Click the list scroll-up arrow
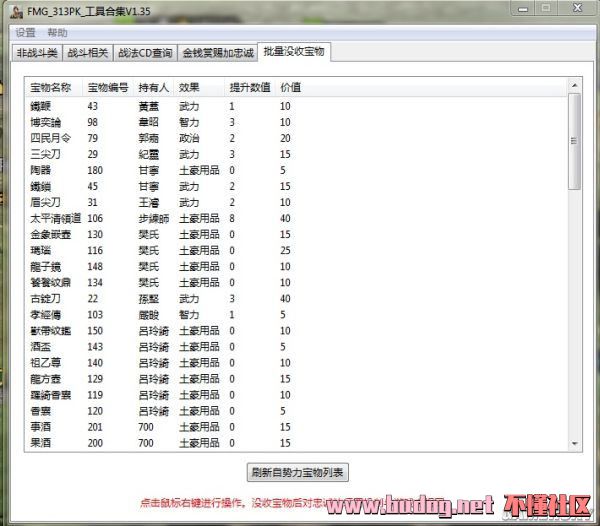Screen dimensions: 600x526 pyautogui.click(x=574, y=86)
